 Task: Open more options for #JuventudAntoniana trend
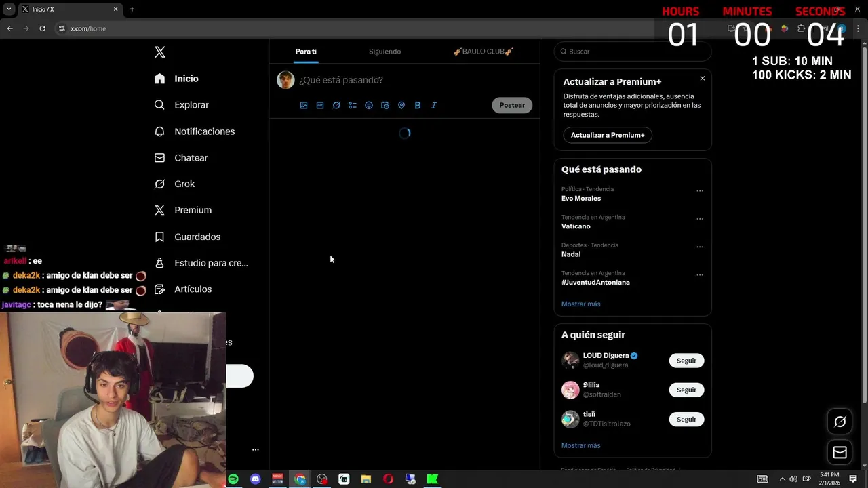(700, 274)
